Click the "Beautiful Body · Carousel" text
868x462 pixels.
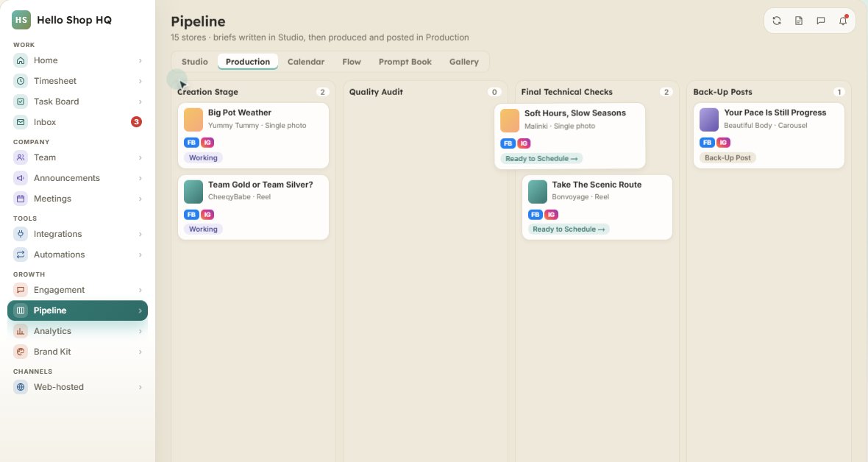coord(766,126)
